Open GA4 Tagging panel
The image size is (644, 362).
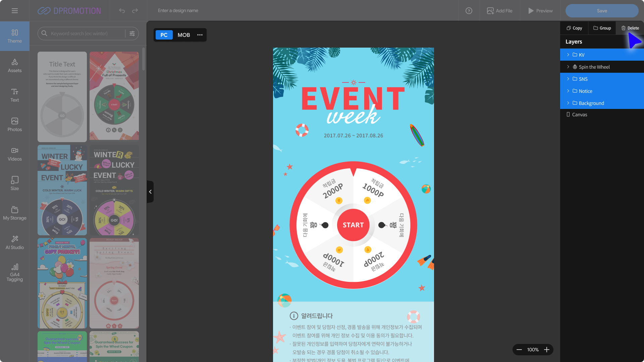[x=15, y=272]
